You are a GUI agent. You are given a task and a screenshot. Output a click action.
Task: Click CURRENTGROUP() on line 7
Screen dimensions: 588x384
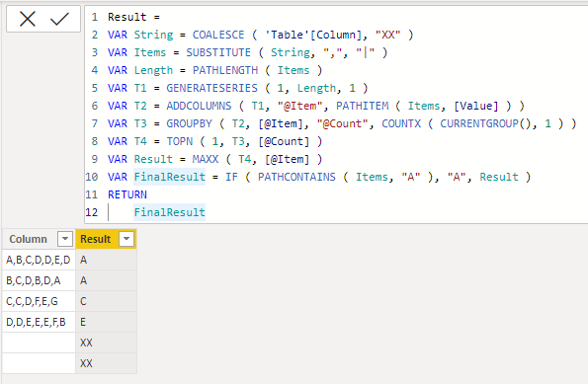point(485,123)
